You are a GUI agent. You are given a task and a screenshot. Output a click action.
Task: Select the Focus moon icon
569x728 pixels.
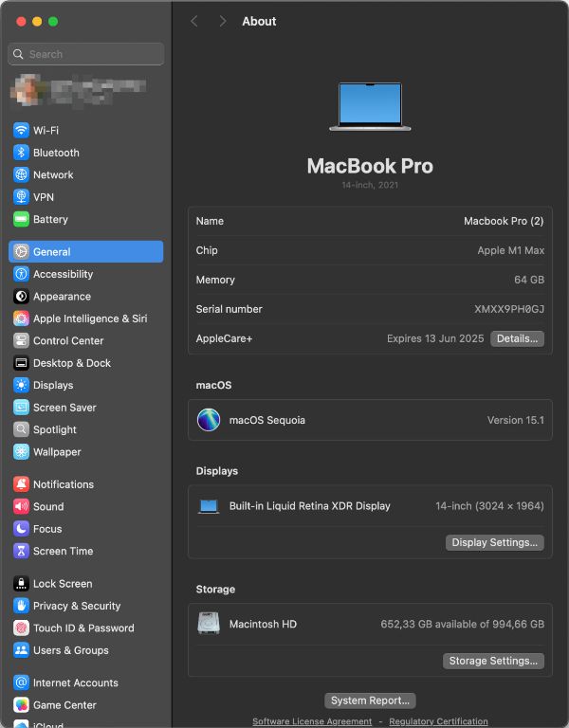[x=21, y=529]
